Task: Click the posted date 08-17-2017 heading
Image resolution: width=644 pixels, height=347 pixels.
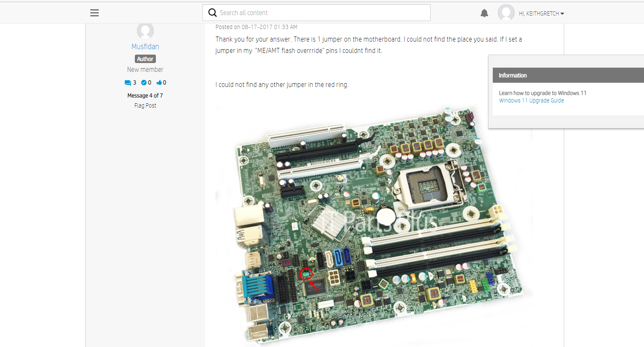Action: coord(256,26)
